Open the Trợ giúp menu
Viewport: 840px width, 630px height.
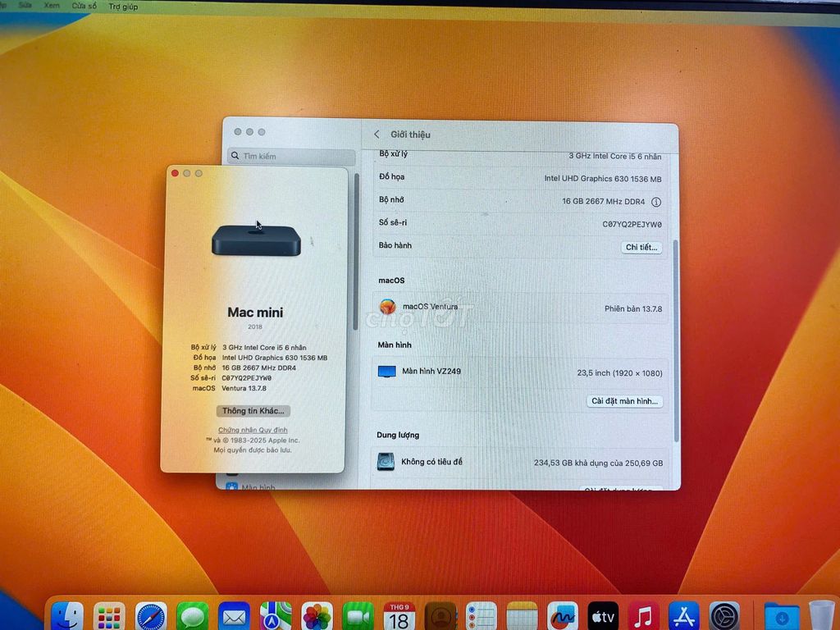click(123, 7)
